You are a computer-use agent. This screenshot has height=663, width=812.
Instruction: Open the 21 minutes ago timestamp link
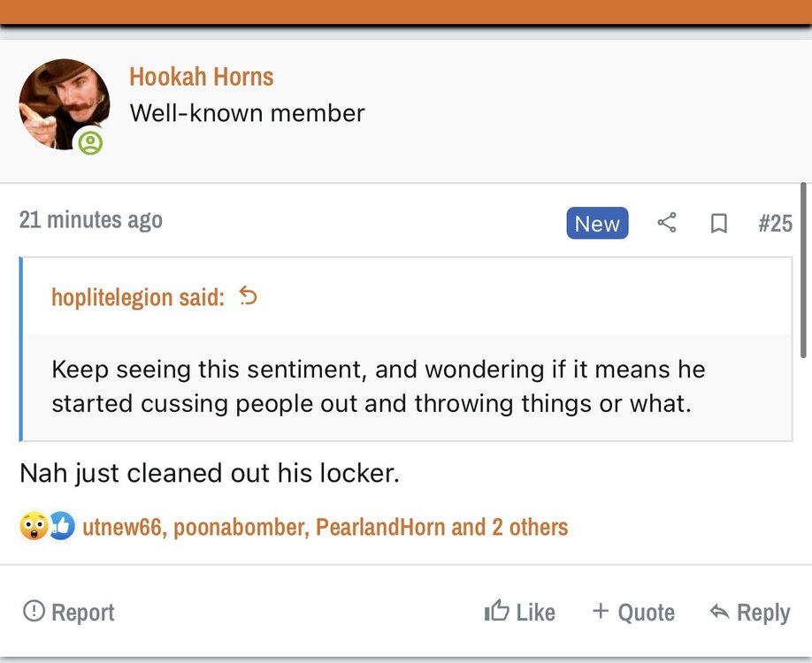90,220
